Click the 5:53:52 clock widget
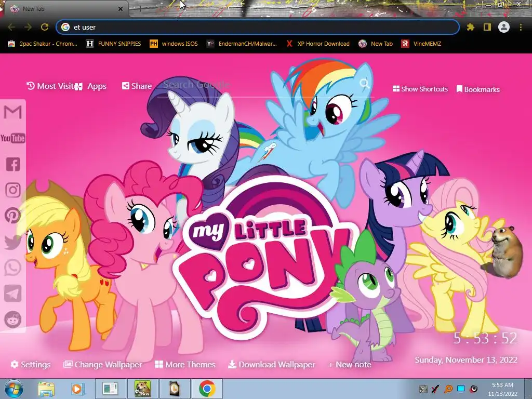This screenshot has width=532, height=399. click(x=485, y=338)
